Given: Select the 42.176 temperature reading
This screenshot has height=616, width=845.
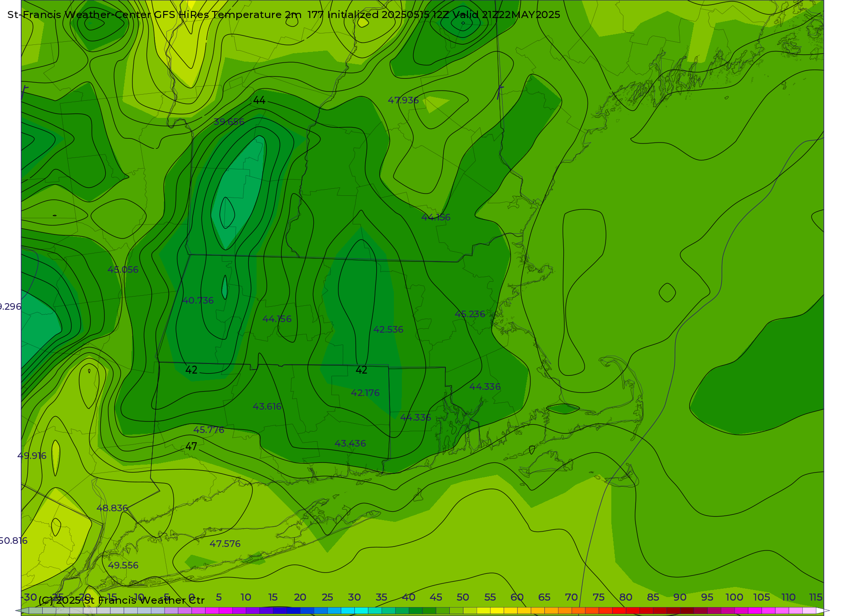Looking at the screenshot, I should pos(365,393).
